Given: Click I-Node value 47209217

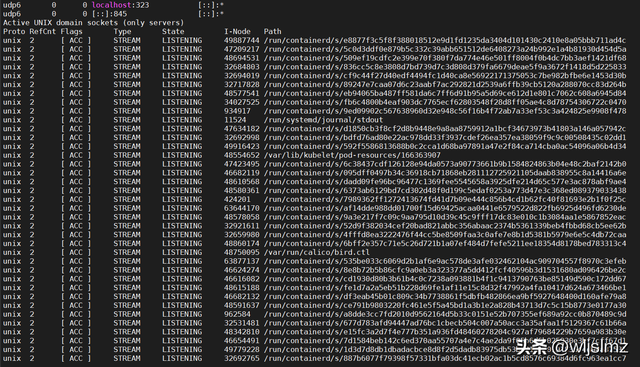Looking at the screenshot, I should tap(242, 49).
